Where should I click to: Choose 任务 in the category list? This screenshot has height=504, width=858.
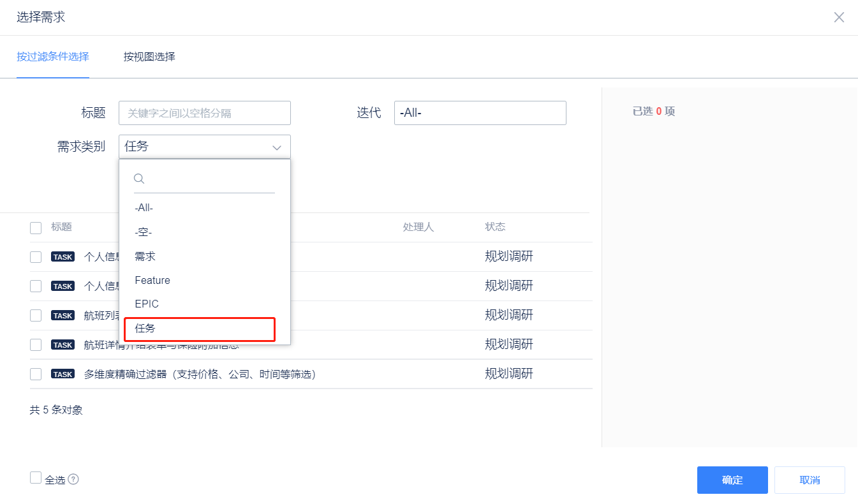[x=200, y=329]
